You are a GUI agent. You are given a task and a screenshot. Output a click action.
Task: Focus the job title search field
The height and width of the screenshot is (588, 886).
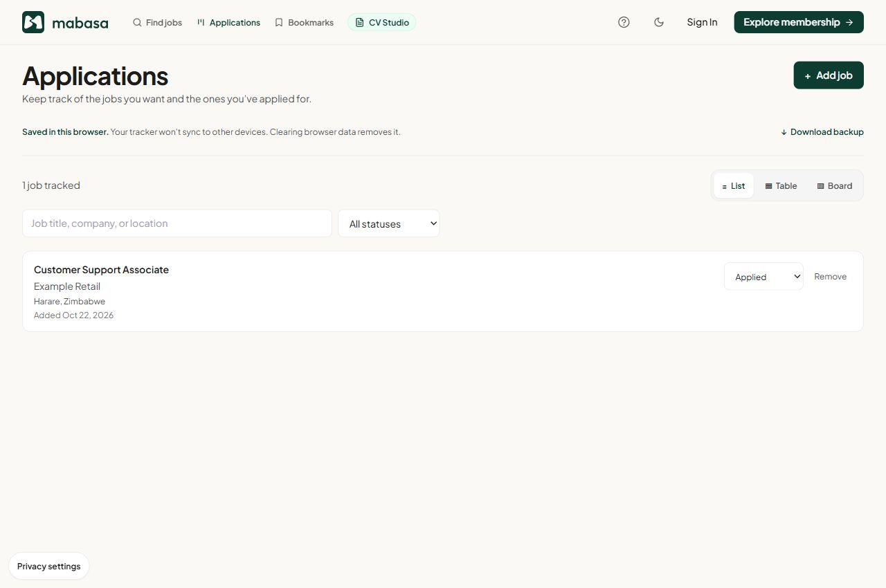pos(177,223)
